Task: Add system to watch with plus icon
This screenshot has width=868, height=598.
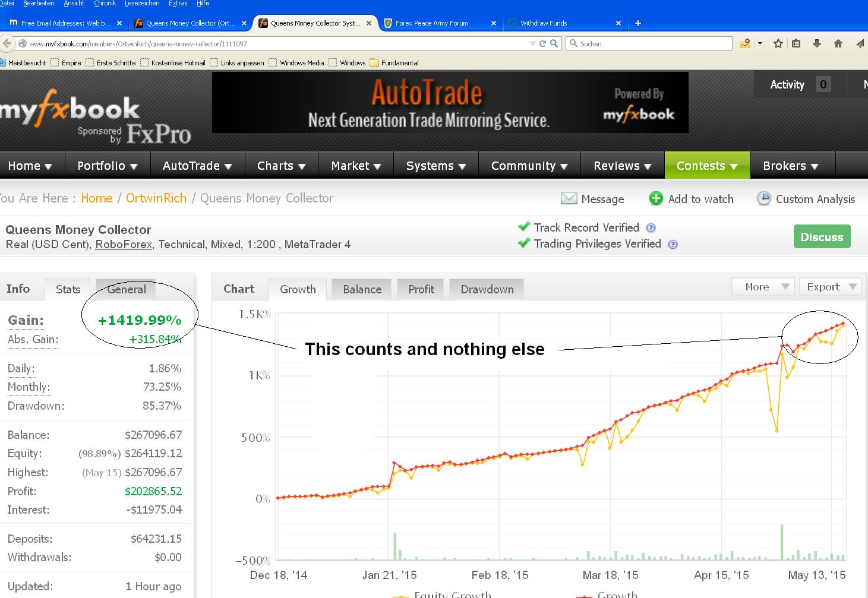Action: [656, 198]
